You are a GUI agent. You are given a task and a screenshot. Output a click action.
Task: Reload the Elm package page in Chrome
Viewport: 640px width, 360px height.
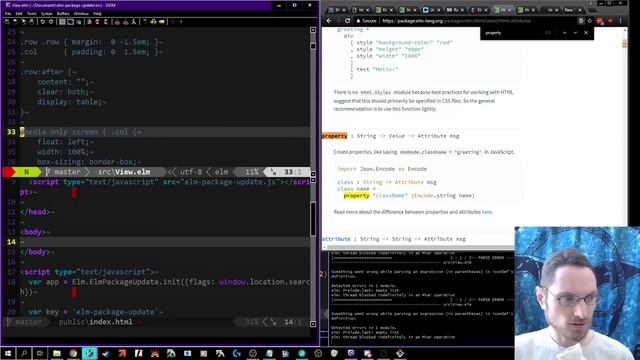(x=347, y=20)
